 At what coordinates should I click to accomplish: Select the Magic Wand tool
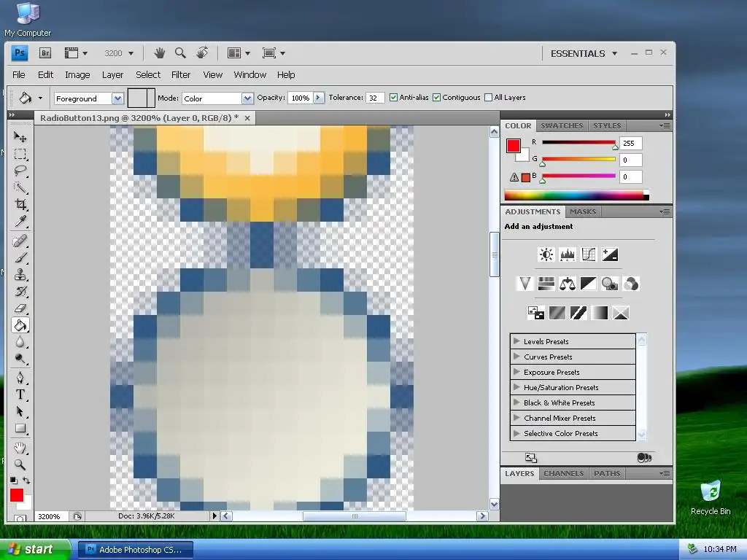point(20,187)
